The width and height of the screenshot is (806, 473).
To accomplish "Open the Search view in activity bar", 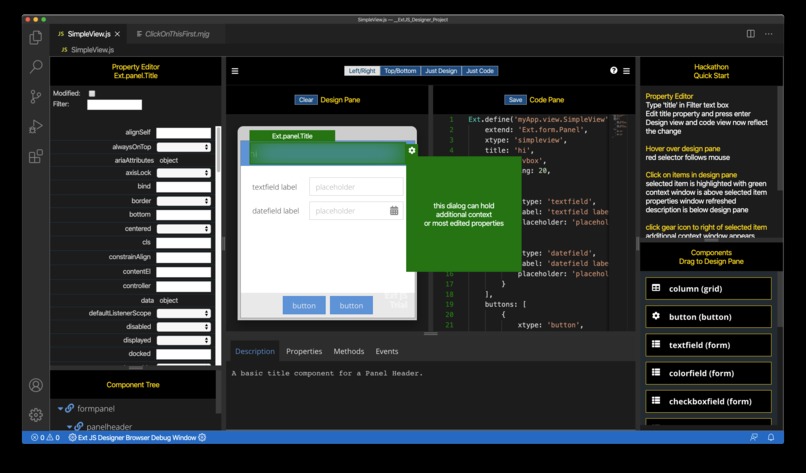I will (x=35, y=66).
